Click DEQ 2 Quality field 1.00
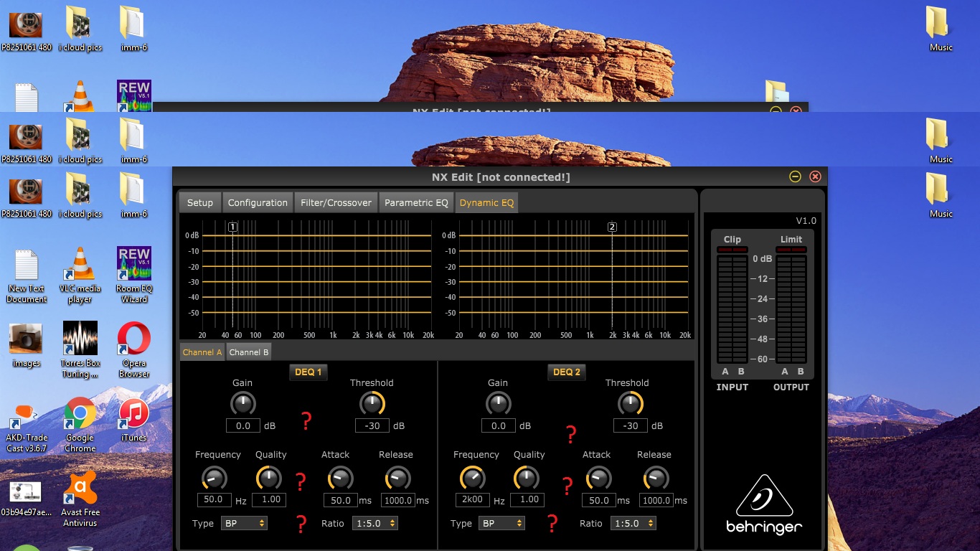This screenshot has width=980, height=551. point(527,499)
